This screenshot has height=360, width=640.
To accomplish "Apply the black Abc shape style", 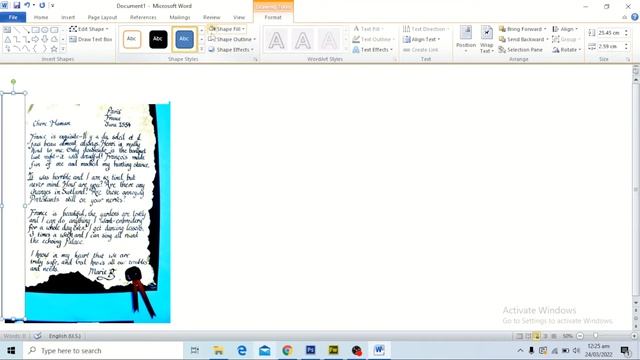I will point(158,39).
